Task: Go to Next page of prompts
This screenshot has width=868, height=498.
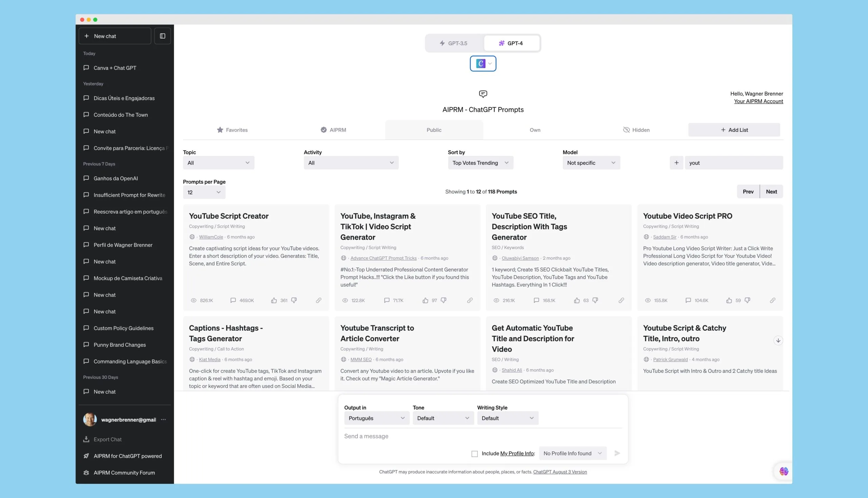Action: click(x=771, y=192)
